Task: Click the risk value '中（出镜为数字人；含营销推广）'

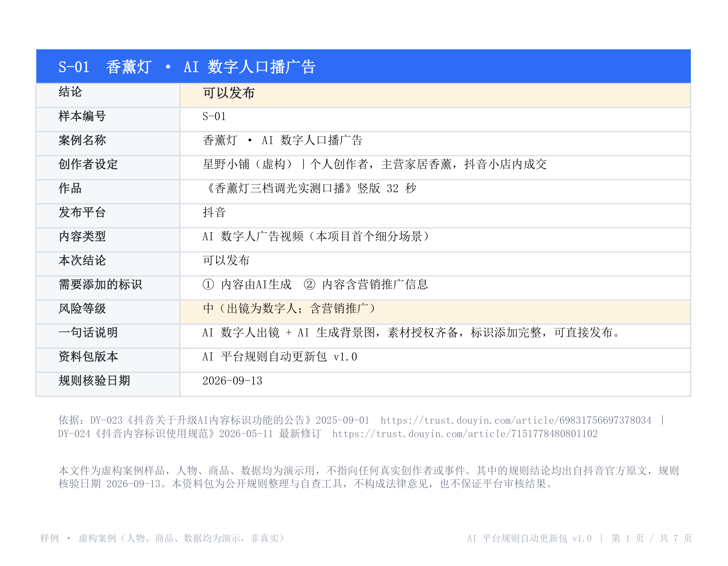Action: click(x=289, y=308)
